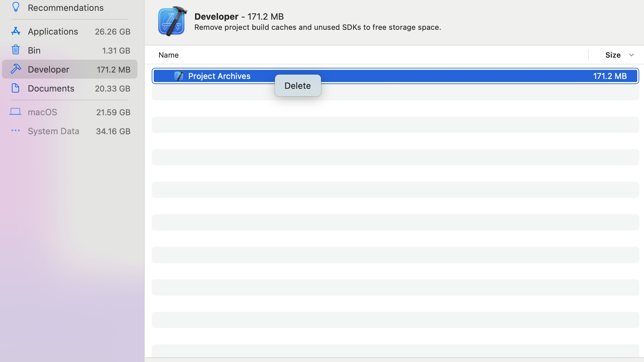Viewport: 644px width, 362px height.
Task: Toggle the Size sort chevron
Action: (631, 55)
